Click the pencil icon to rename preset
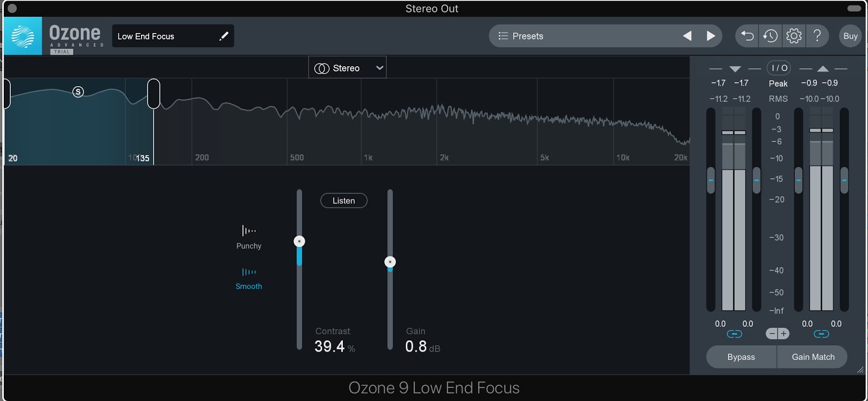This screenshot has width=868, height=401. (224, 36)
